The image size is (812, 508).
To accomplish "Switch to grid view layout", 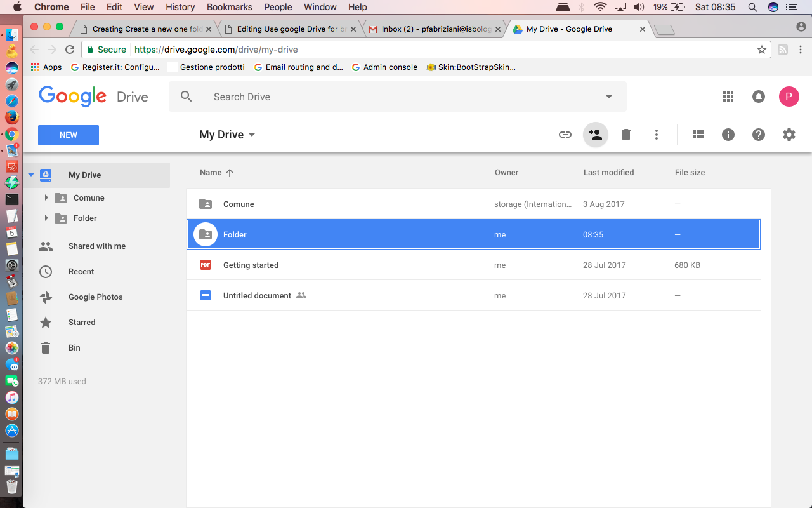I will (x=698, y=135).
